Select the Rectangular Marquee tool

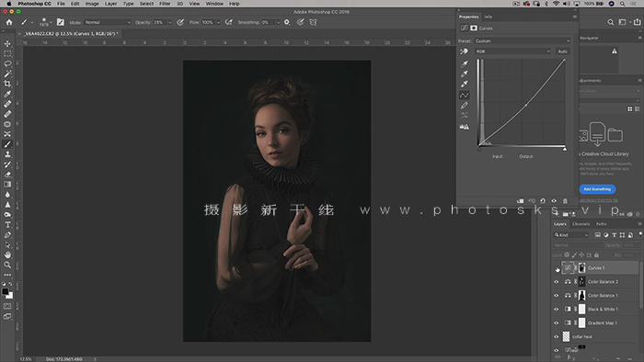coord(7,53)
